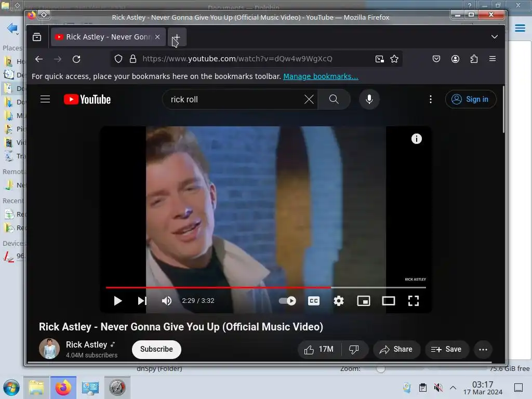Screen dimensions: 532x399
Task: Subscribe to Rick Astley channel
Action: pyautogui.click(x=156, y=350)
